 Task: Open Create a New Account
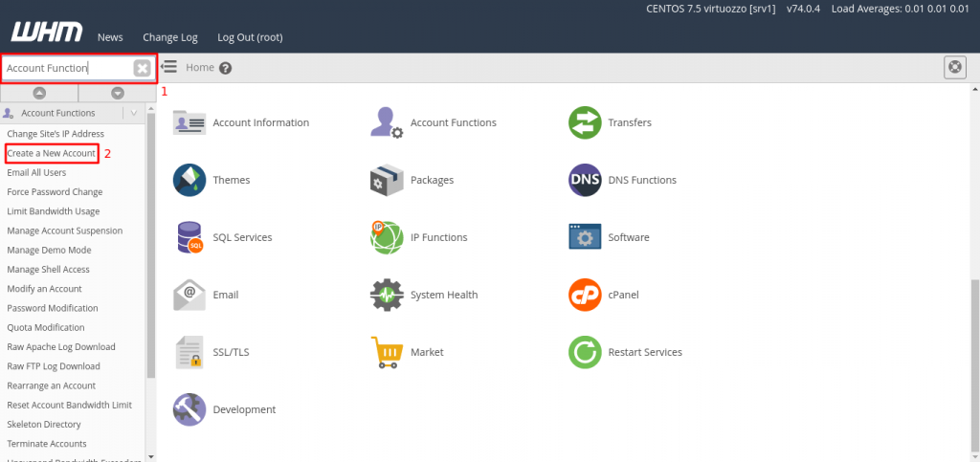[x=52, y=153]
